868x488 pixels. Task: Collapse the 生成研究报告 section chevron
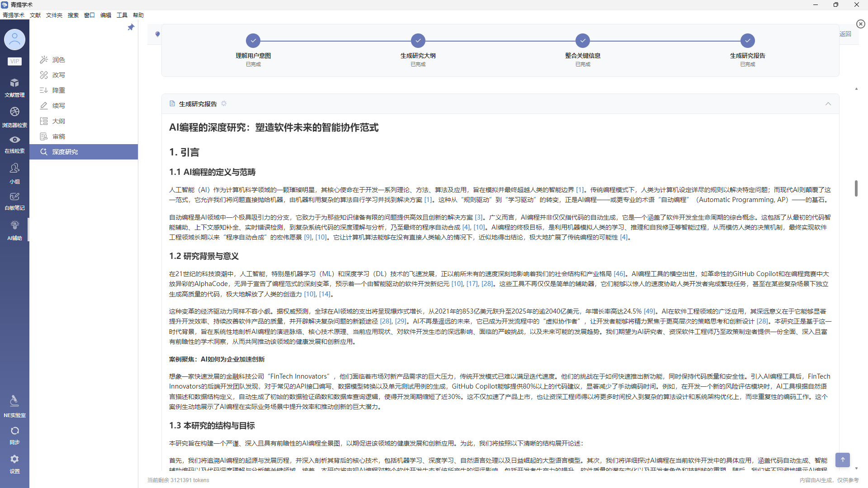(x=828, y=104)
